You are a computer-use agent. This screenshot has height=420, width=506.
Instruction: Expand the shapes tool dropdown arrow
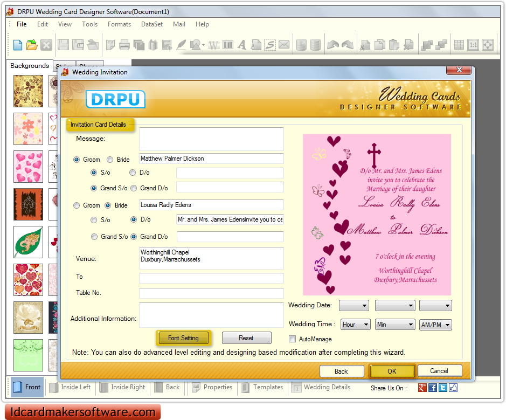coord(203,45)
